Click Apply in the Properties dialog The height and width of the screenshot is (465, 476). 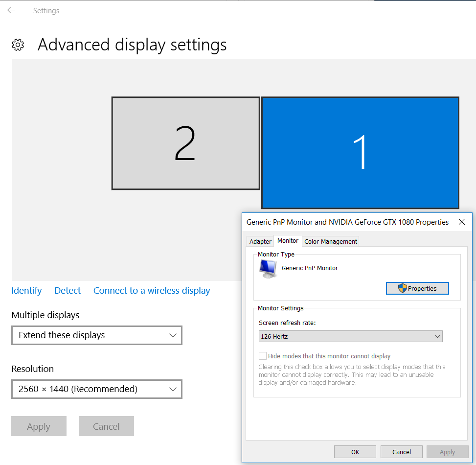pyautogui.click(x=447, y=452)
